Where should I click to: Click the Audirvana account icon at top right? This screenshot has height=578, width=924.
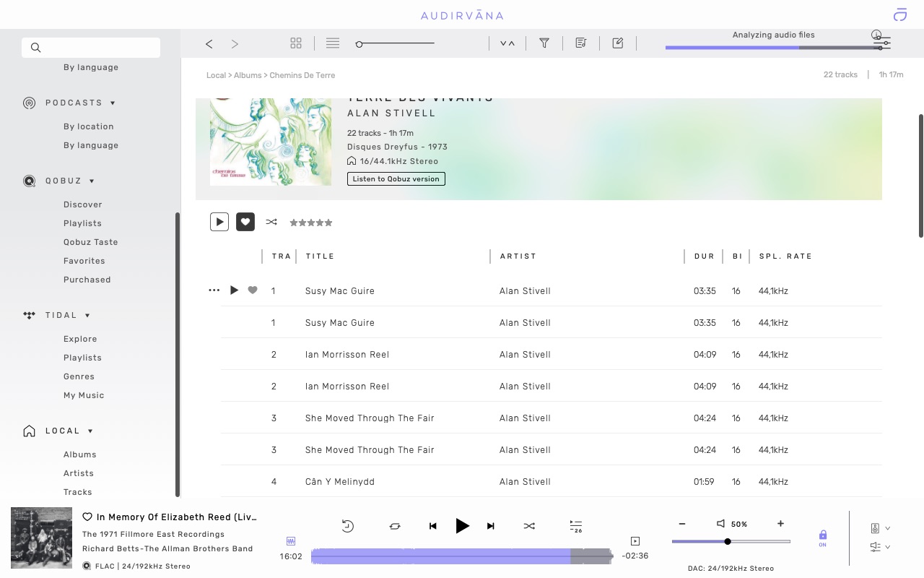(x=899, y=15)
